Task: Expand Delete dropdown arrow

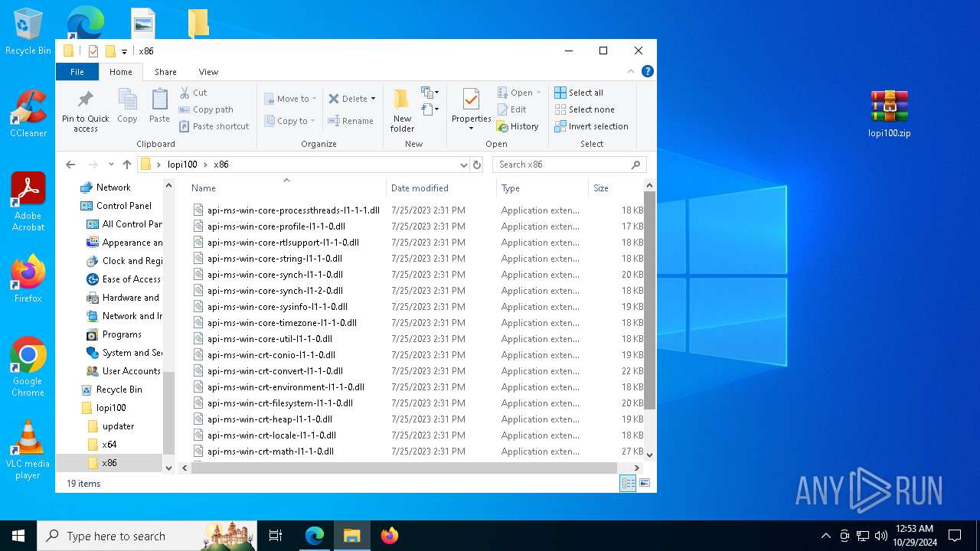Action: click(x=373, y=99)
